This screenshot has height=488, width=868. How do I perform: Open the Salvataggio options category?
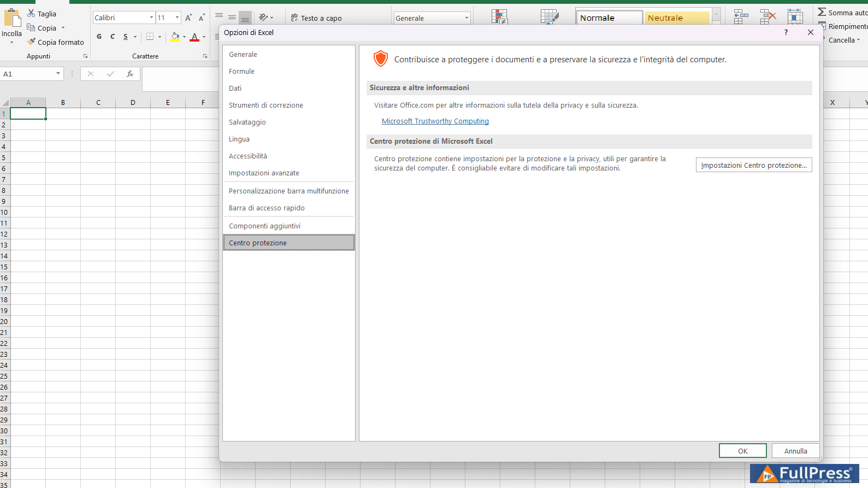click(x=247, y=122)
